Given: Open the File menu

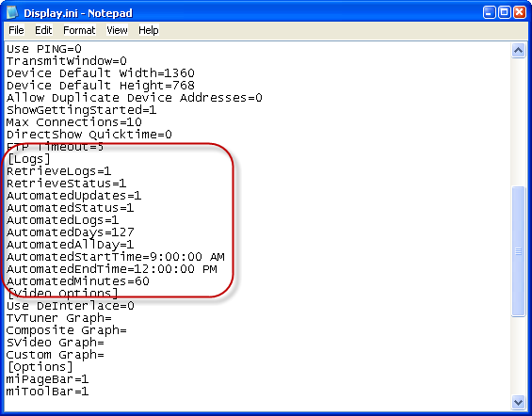Looking at the screenshot, I should tap(16, 30).
